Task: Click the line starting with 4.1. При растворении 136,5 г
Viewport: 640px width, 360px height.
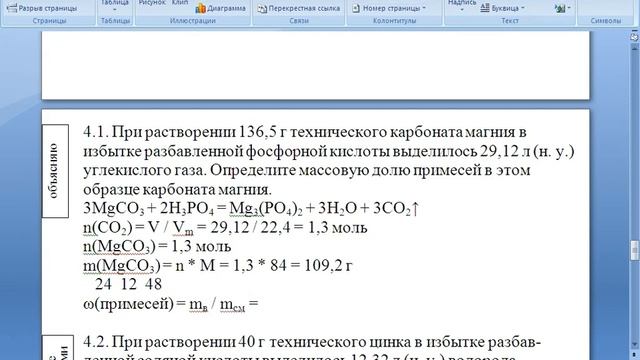Action: point(305,132)
